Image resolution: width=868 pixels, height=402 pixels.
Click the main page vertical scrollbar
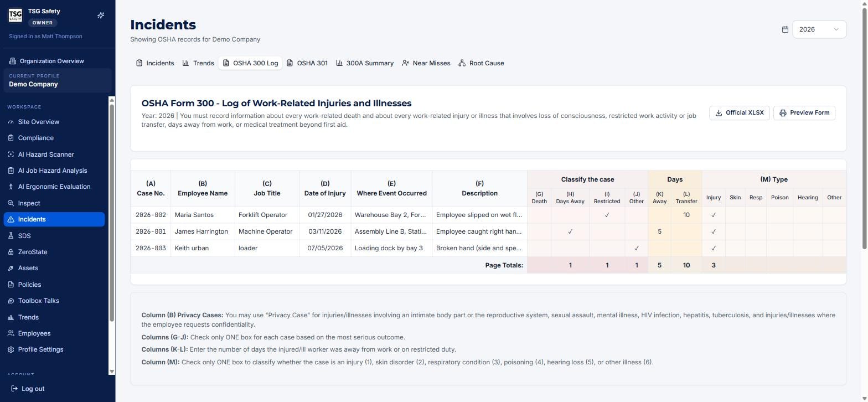(864, 127)
